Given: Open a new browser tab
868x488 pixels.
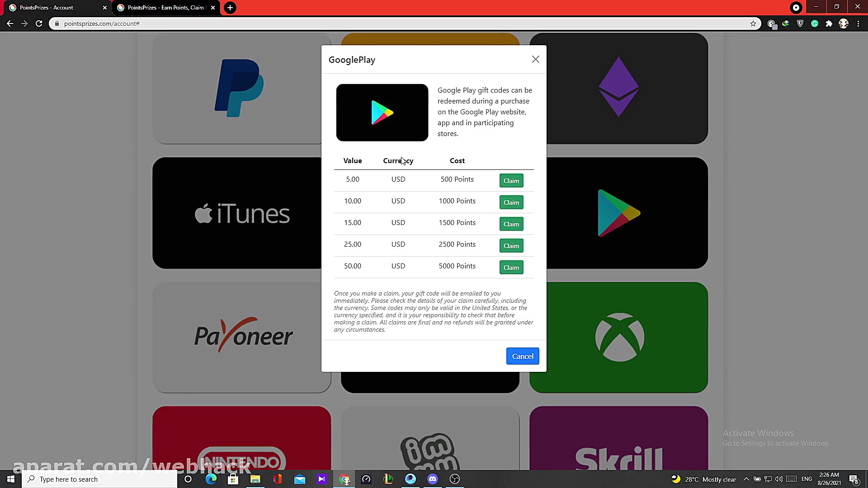Looking at the screenshot, I should coord(230,8).
